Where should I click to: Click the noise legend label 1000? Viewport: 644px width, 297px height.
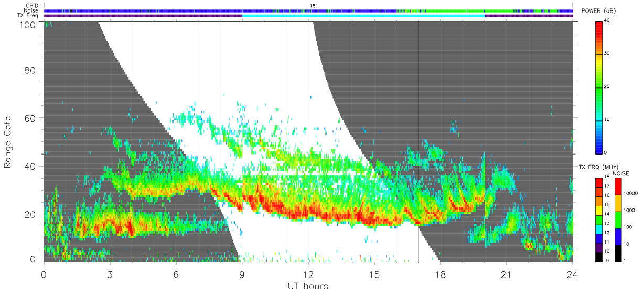[630, 210]
